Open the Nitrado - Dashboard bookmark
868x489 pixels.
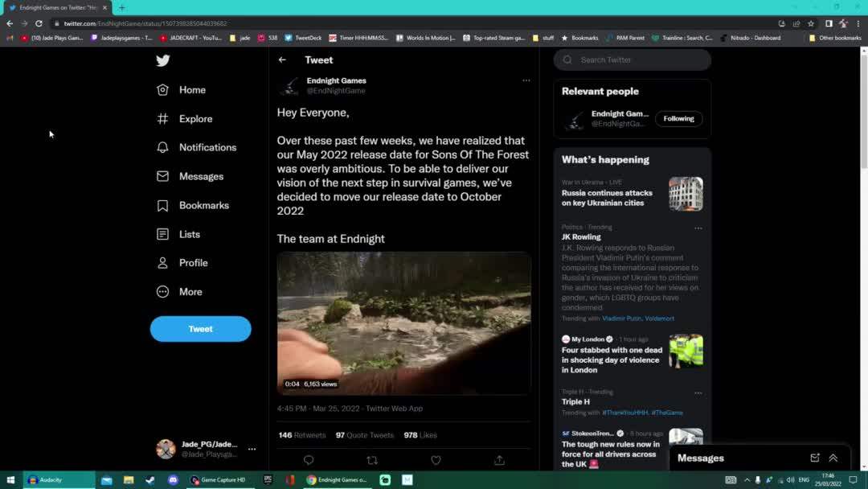750,39
